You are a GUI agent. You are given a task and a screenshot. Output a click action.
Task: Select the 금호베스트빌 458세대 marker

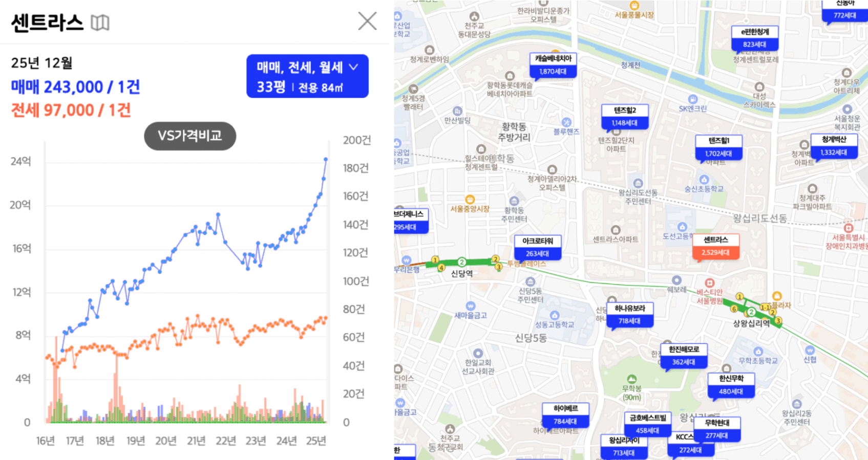pos(648,424)
